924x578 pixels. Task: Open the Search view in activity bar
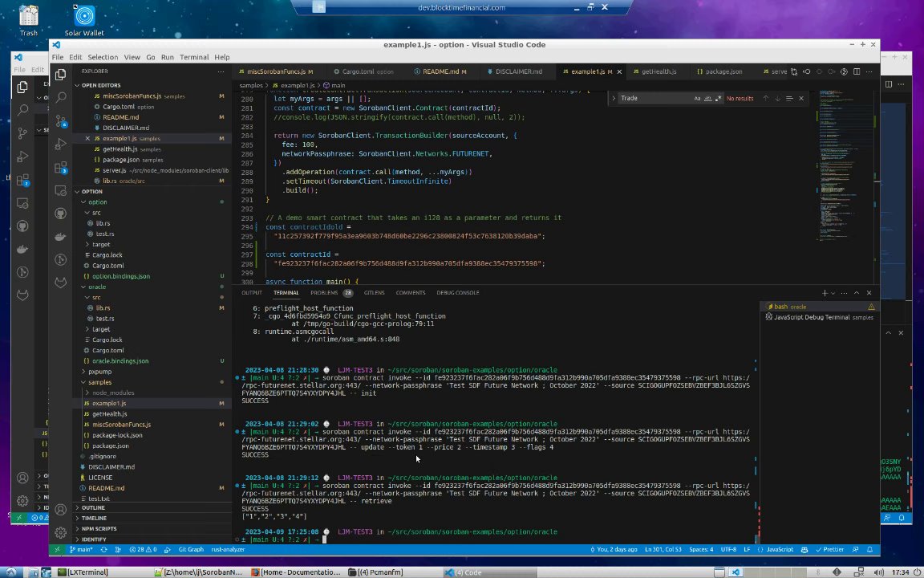coord(60,97)
